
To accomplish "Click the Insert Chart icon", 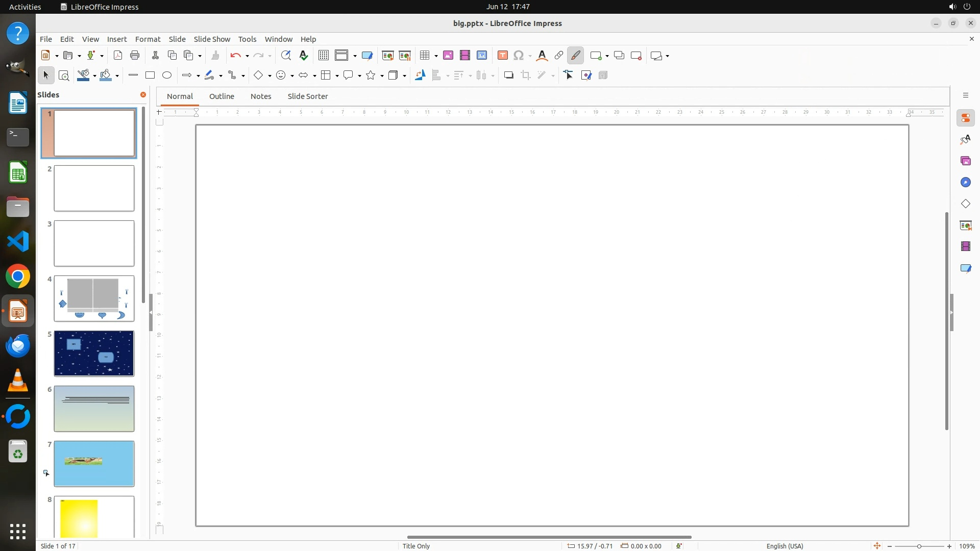I will 482,56.
